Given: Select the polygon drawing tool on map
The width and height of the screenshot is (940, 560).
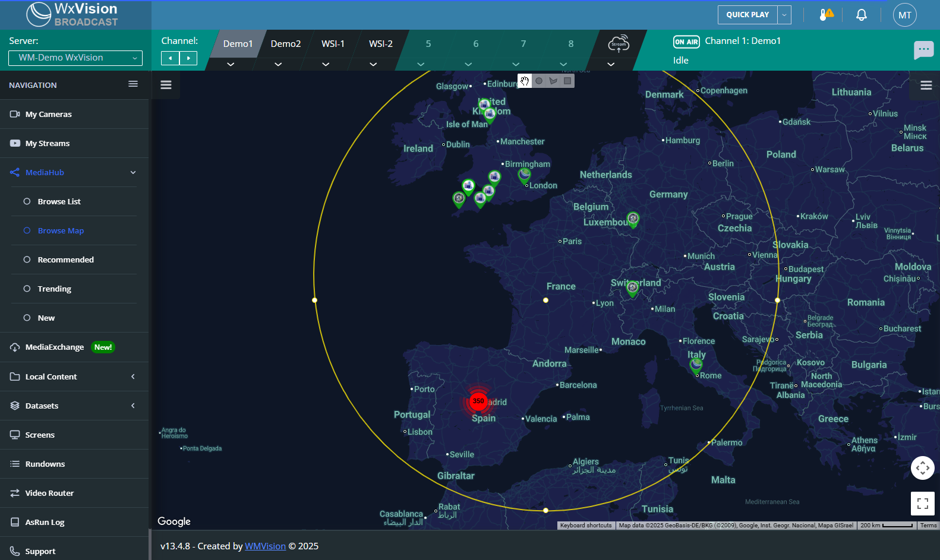Looking at the screenshot, I should 553,81.
